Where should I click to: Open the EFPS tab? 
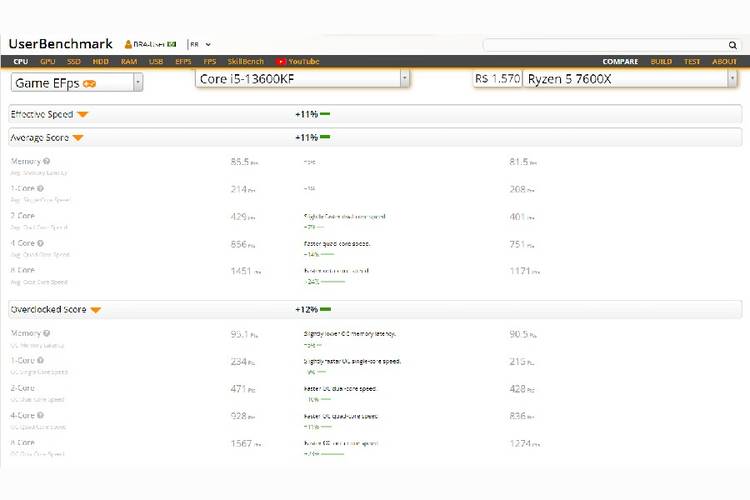[183, 61]
